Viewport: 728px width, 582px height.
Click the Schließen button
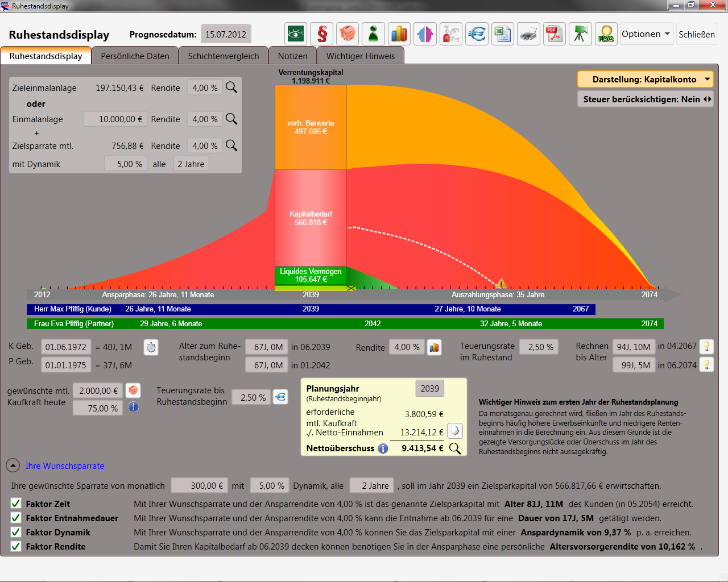coord(696,35)
